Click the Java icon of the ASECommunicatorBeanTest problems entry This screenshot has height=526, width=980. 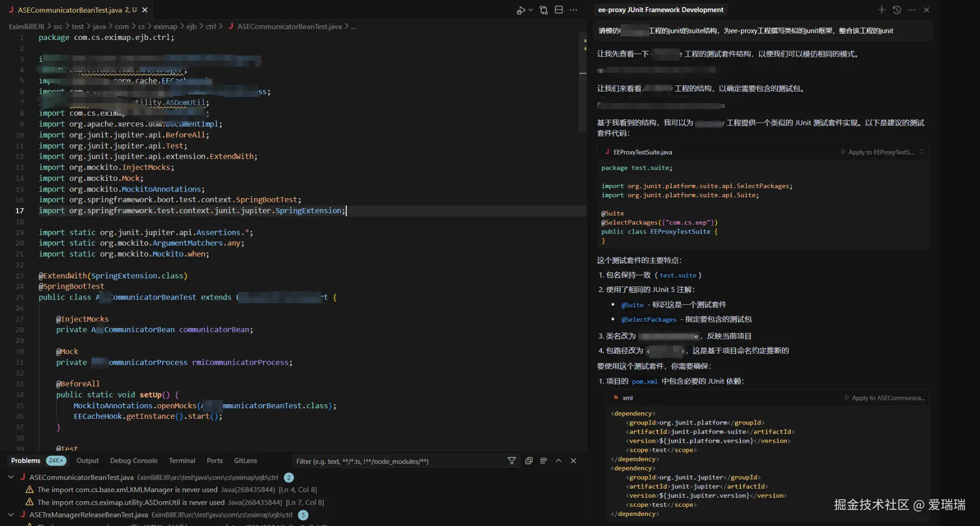coord(23,477)
